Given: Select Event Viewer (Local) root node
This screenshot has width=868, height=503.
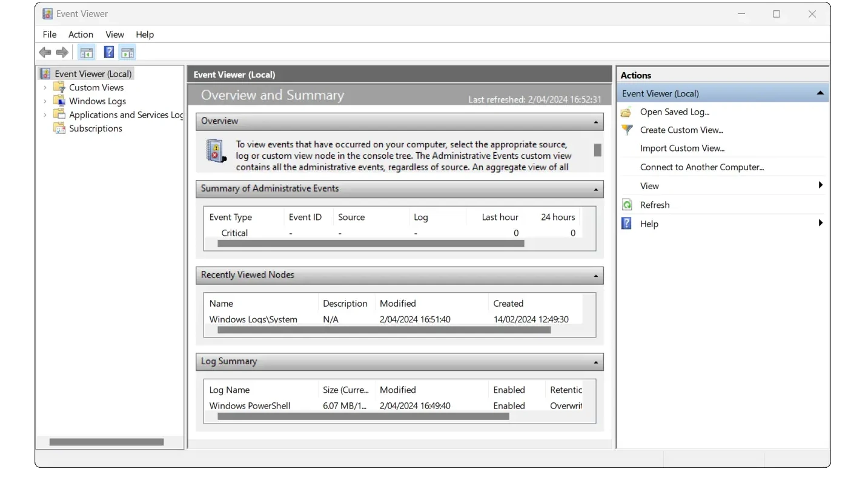Looking at the screenshot, I should [93, 74].
